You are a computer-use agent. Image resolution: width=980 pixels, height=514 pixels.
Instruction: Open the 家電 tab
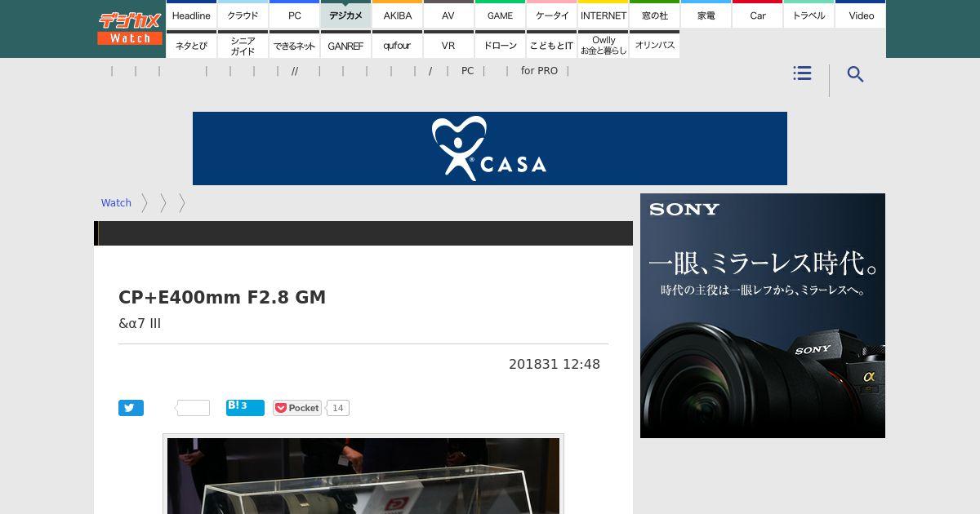click(706, 15)
